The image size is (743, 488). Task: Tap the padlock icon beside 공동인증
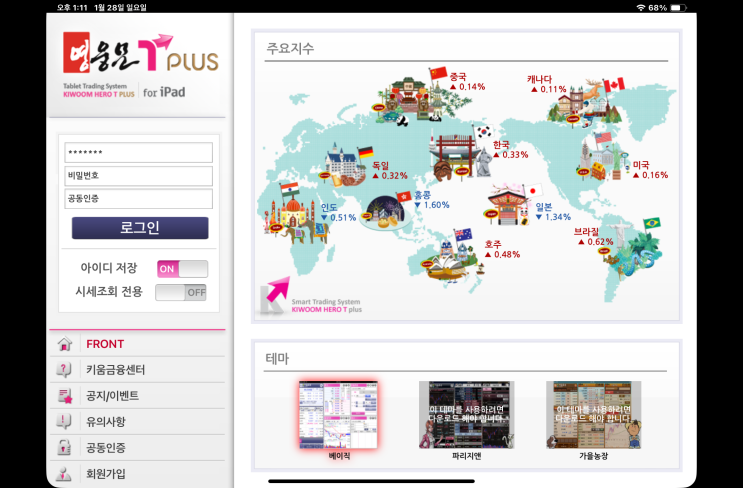[64, 447]
